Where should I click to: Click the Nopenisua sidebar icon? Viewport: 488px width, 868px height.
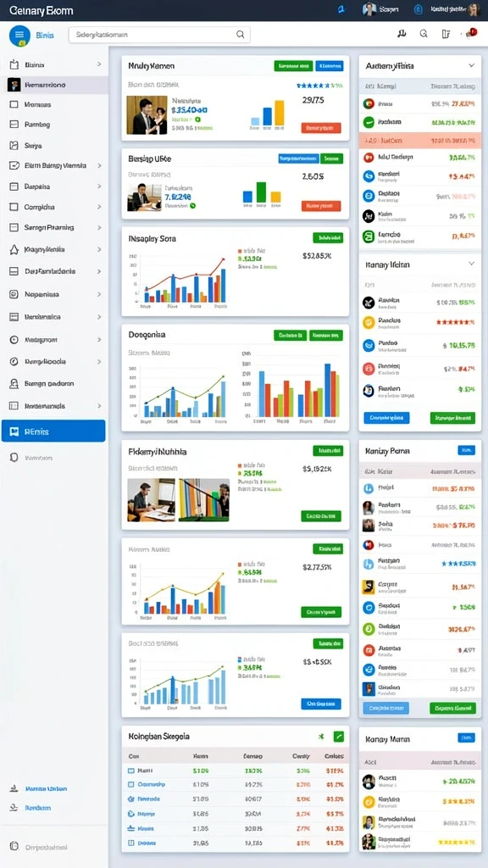[14, 294]
